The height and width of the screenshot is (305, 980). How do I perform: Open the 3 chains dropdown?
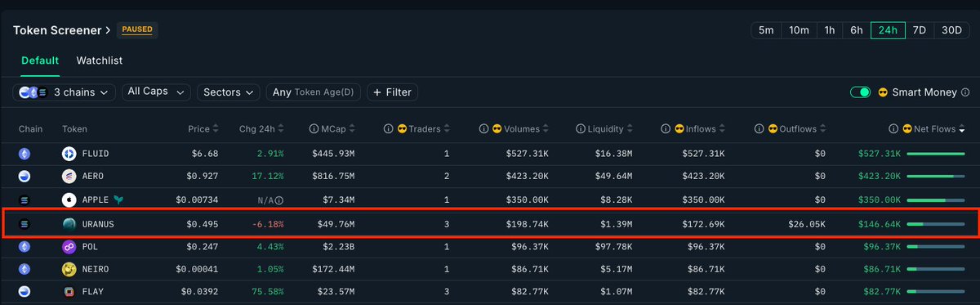64,92
